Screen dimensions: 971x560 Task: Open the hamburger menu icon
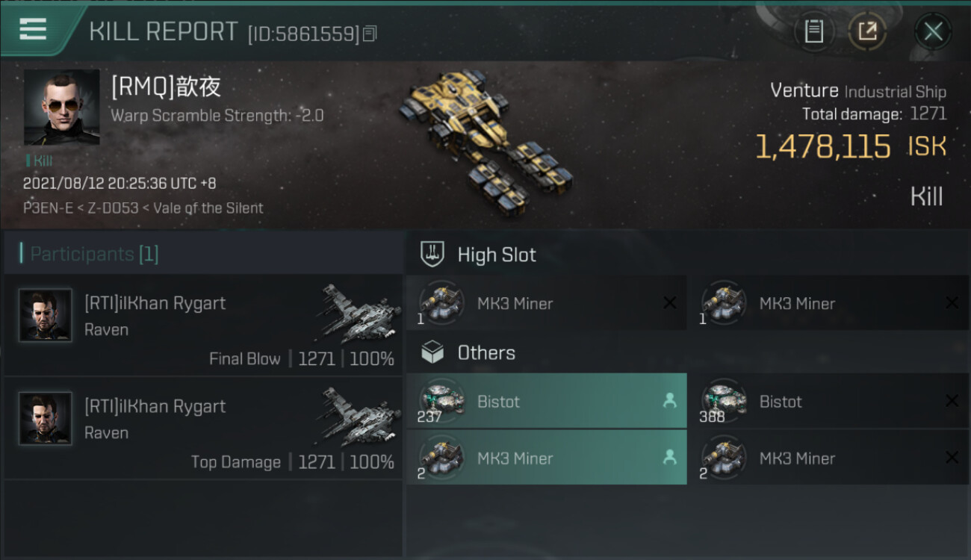pos(33,29)
